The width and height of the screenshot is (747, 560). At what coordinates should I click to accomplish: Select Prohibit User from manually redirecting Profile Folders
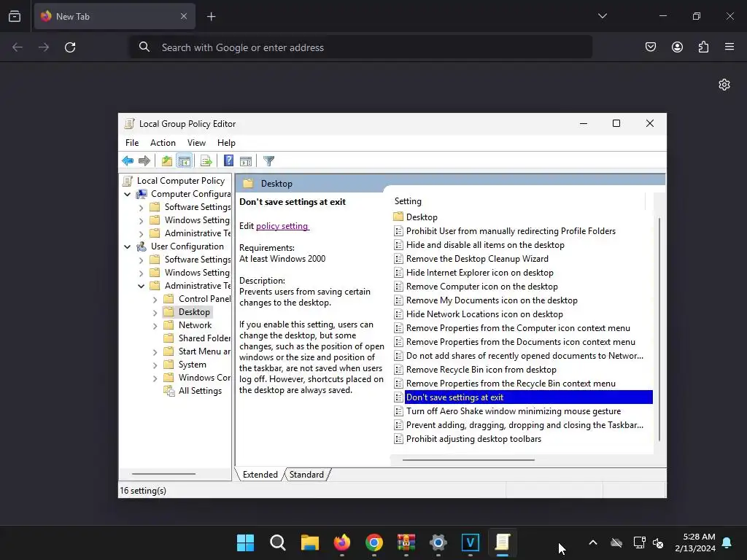pyautogui.click(x=511, y=231)
